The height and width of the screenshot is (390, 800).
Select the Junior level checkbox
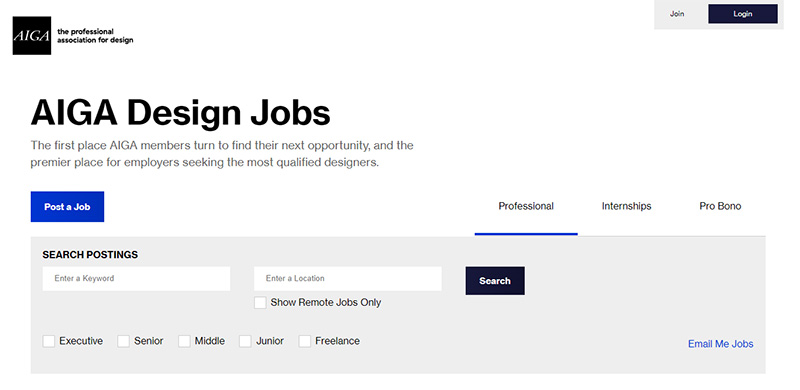point(245,341)
